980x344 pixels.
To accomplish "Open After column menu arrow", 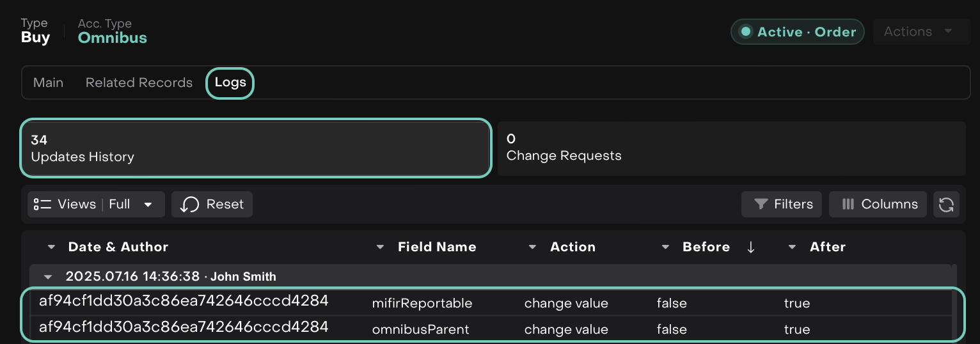I will (x=793, y=247).
